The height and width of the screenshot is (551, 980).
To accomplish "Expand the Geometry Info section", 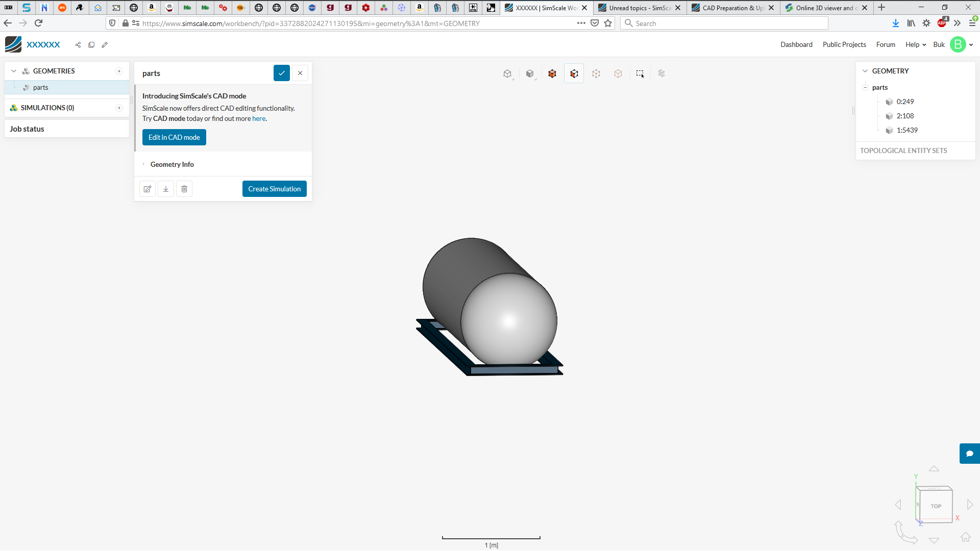I will pyautogui.click(x=172, y=164).
